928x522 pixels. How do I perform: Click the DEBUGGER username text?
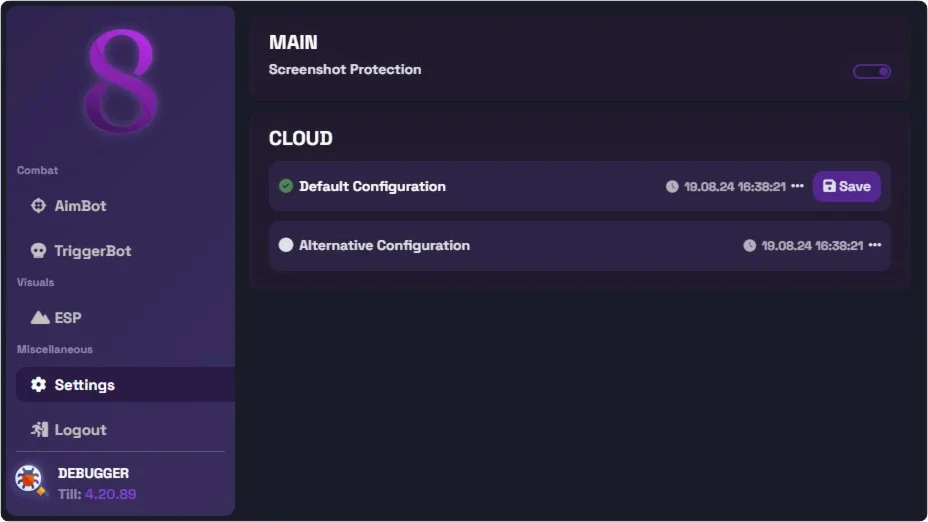[x=93, y=473]
